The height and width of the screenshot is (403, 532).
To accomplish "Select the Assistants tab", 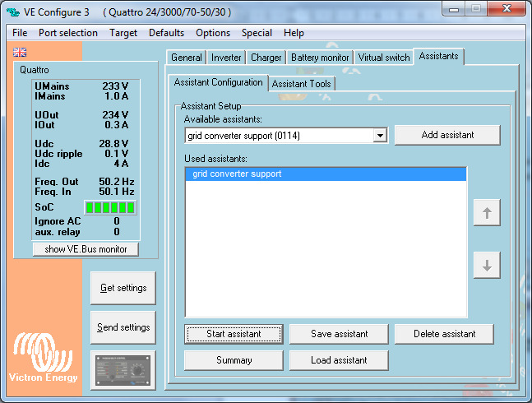I will pos(438,56).
